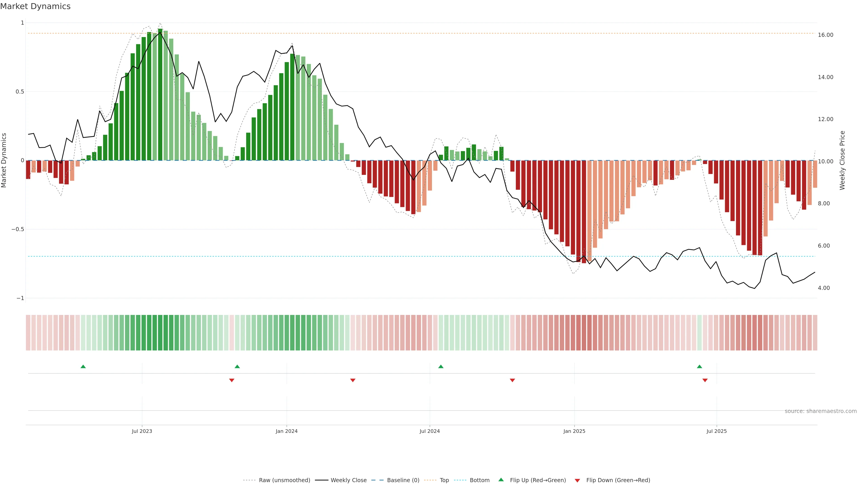Hide the Bottom threshold line via legend

click(x=479, y=480)
